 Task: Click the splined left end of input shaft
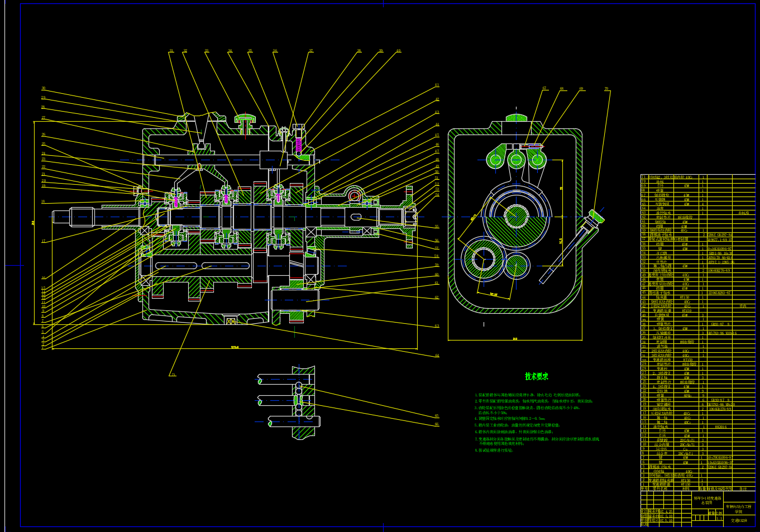[82, 217]
